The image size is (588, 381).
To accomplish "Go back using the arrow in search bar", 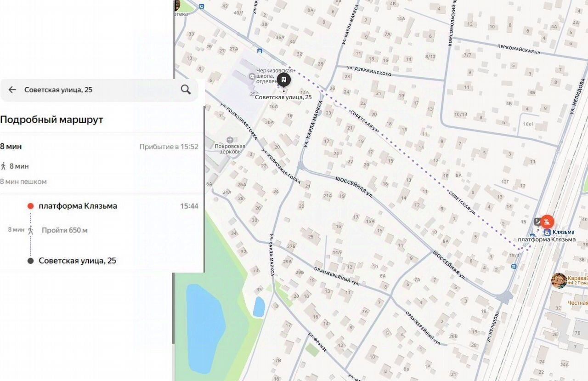I will click(12, 90).
